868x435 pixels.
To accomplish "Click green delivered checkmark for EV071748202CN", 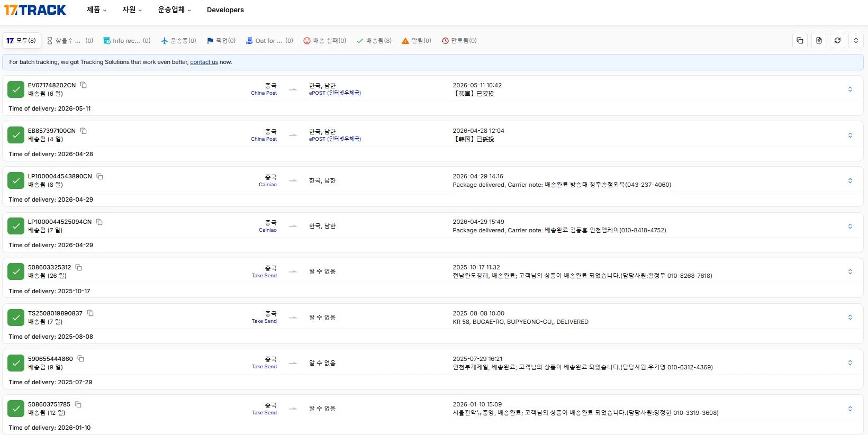I will point(16,89).
